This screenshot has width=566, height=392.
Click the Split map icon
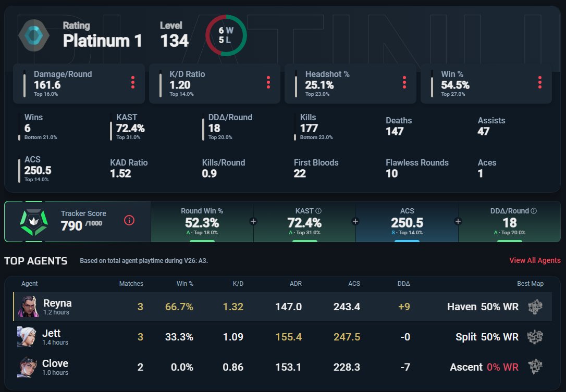click(x=535, y=337)
